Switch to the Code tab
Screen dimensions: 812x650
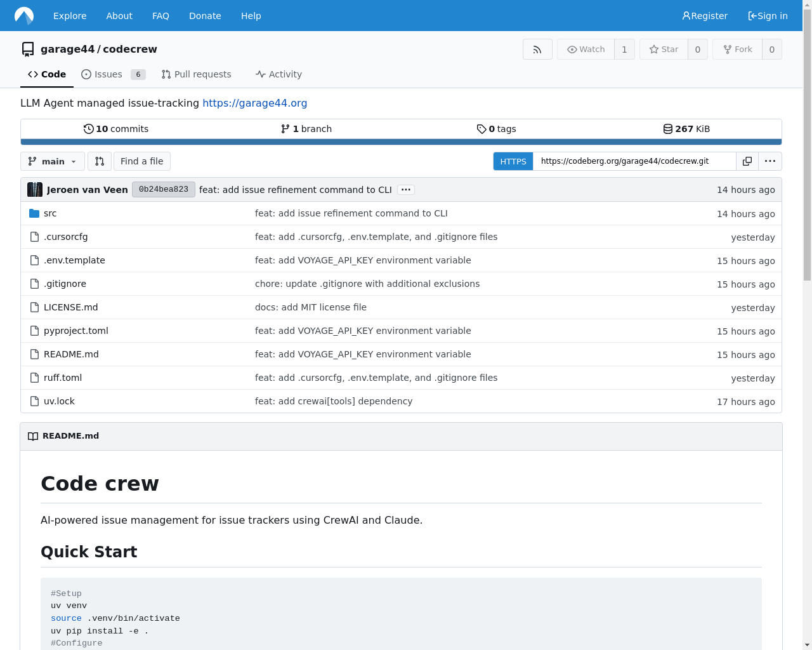tap(47, 74)
